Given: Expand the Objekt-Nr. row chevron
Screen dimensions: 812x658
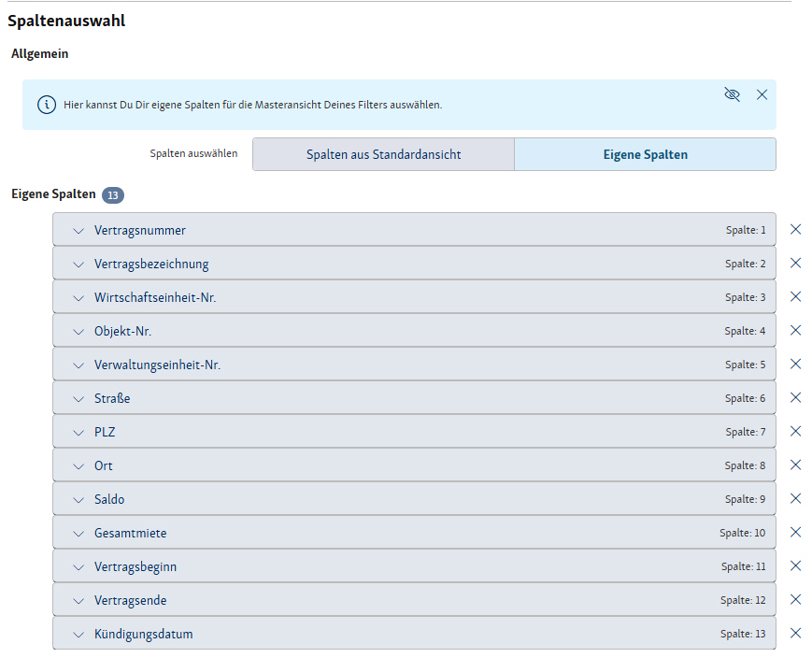Looking at the screenshot, I should pyautogui.click(x=78, y=332).
